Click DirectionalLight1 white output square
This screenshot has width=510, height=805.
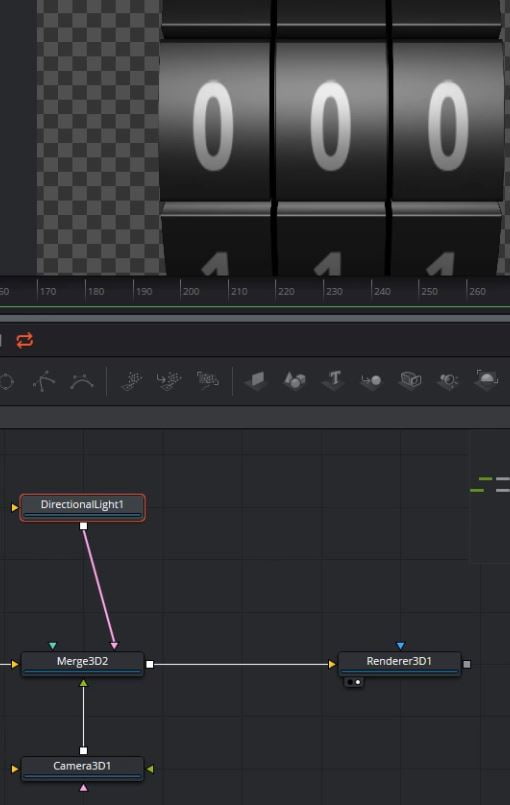[x=83, y=526]
